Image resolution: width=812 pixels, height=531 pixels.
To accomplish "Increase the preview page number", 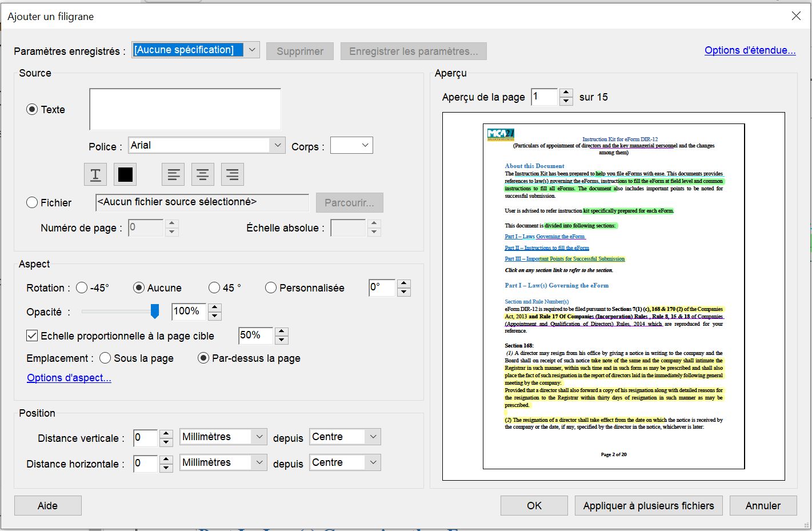I will coord(566,93).
